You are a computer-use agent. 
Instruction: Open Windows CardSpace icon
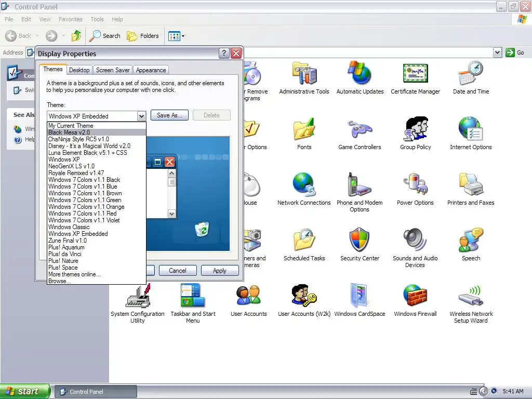point(360,296)
